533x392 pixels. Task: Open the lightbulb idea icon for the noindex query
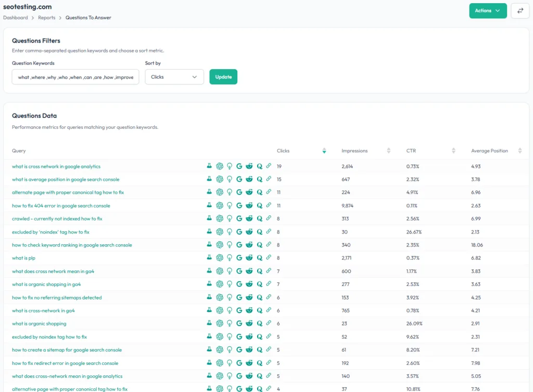[x=230, y=232]
